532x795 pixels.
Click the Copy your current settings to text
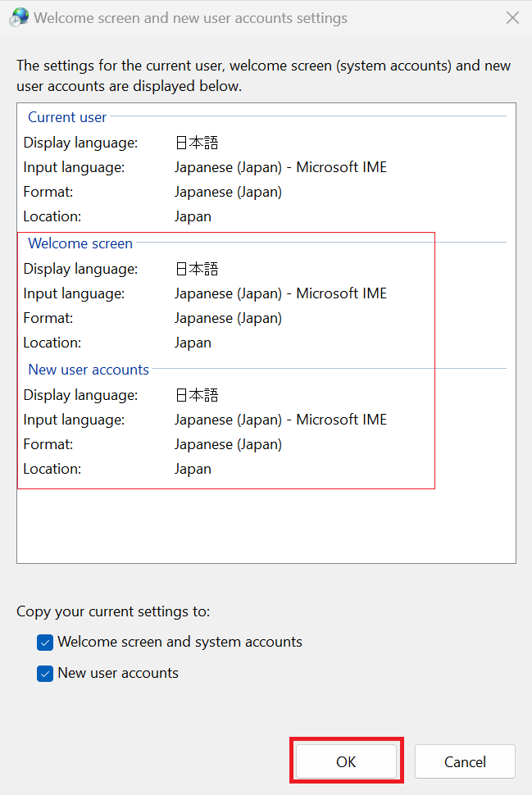(x=113, y=611)
